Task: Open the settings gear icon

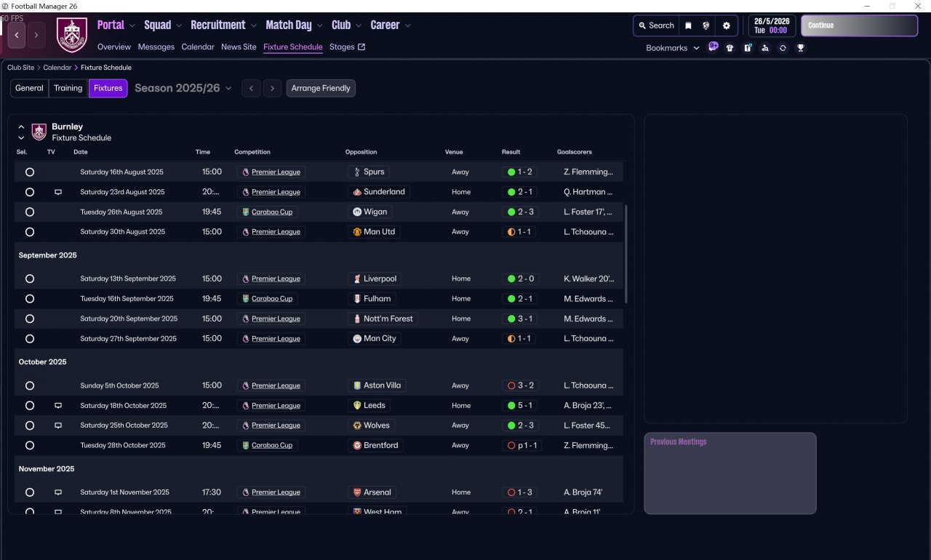Action: [x=726, y=25]
